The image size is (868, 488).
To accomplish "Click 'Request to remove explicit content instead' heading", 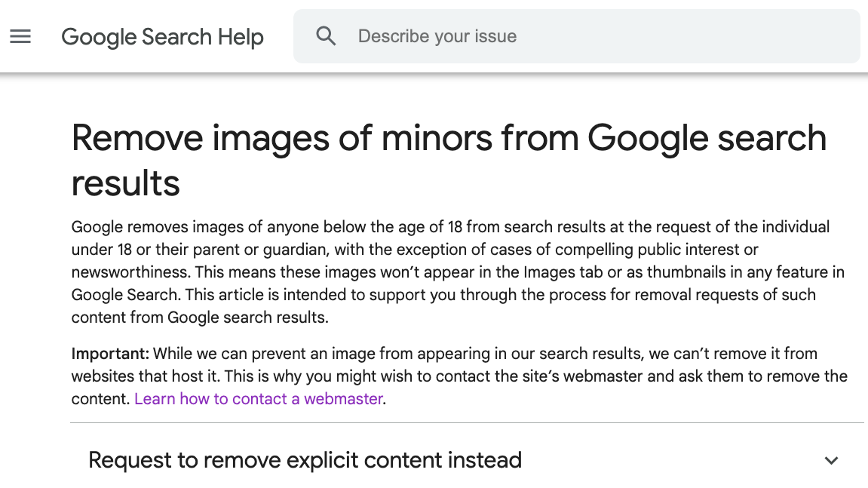I will point(305,460).
